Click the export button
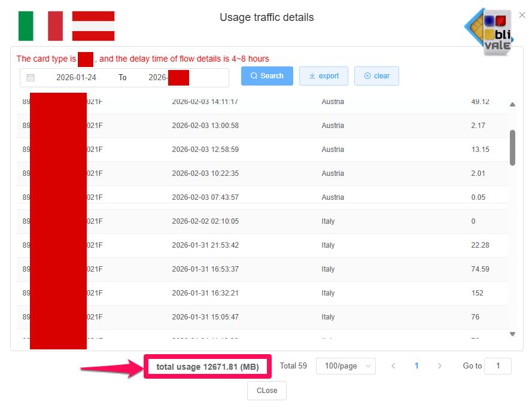This screenshot has width=532, height=408. (324, 76)
